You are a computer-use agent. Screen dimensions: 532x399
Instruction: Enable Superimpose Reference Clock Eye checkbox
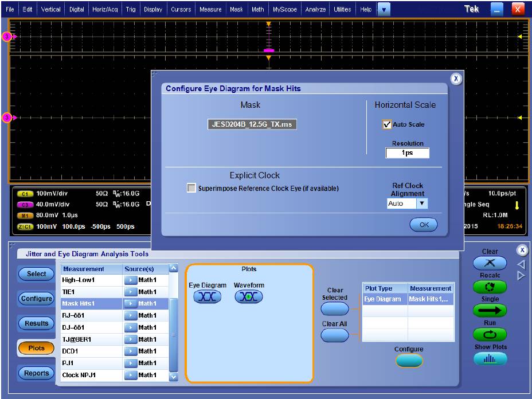pyautogui.click(x=191, y=188)
